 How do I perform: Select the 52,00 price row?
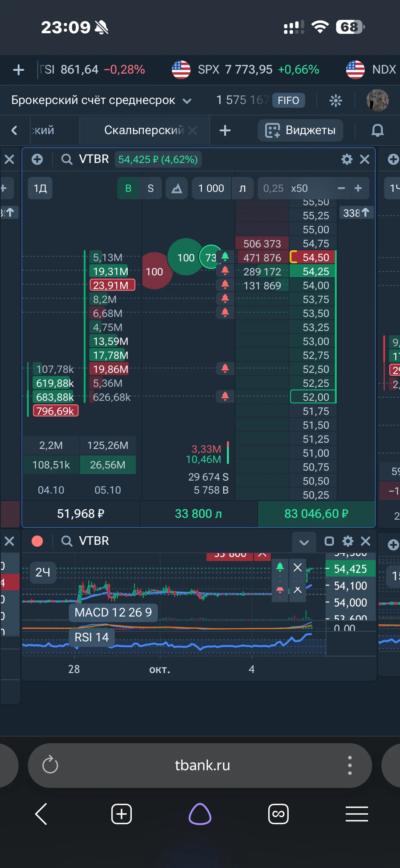click(313, 397)
